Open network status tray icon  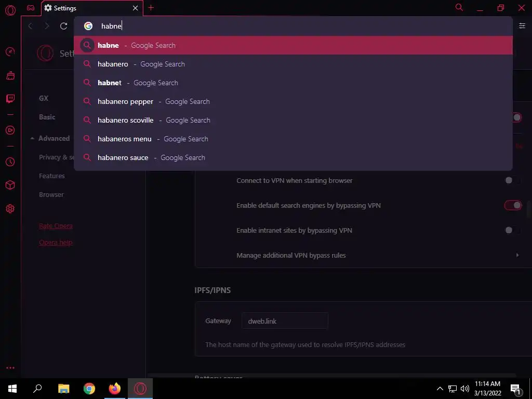click(453, 389)
